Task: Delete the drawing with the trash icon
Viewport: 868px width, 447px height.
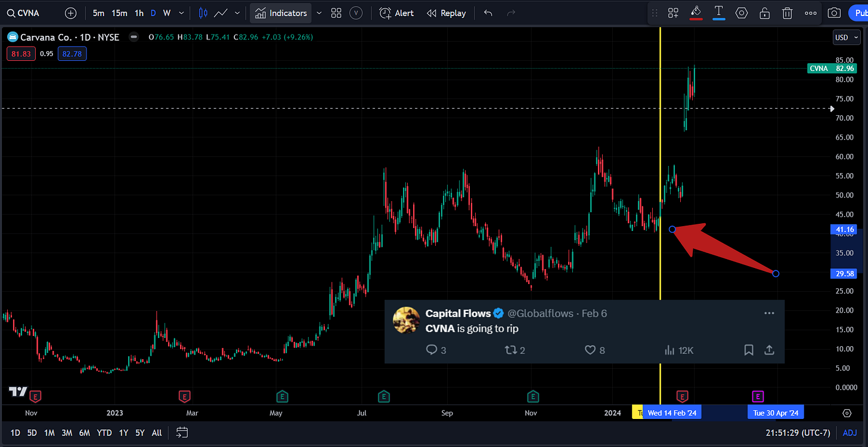Action: (x=788, y=13)
